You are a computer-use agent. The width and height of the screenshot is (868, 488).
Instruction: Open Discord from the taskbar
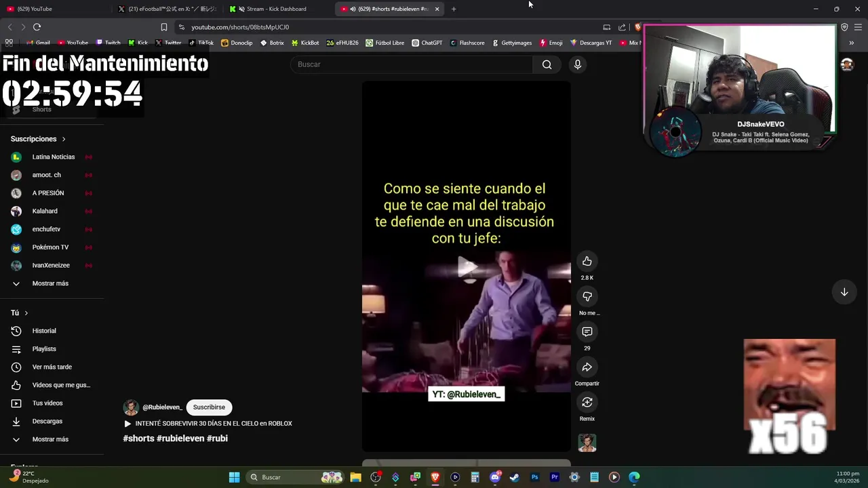[x=495, y=477]
